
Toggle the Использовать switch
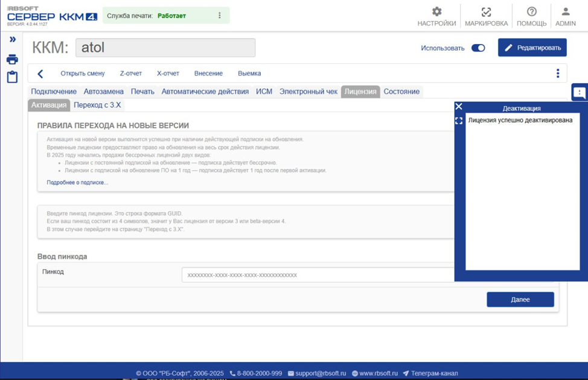click(478, 48)
